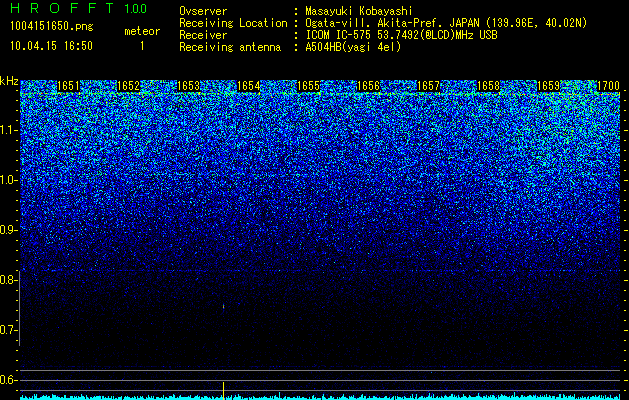Screen dimensions: 629x400
Task: Click the kHz axis unit label
Action: [x=9, y=81]
